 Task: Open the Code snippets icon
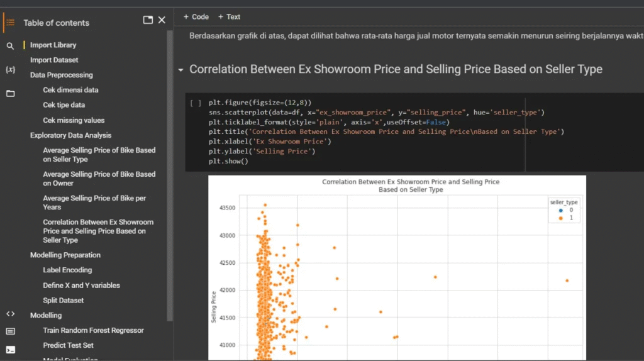10,314
